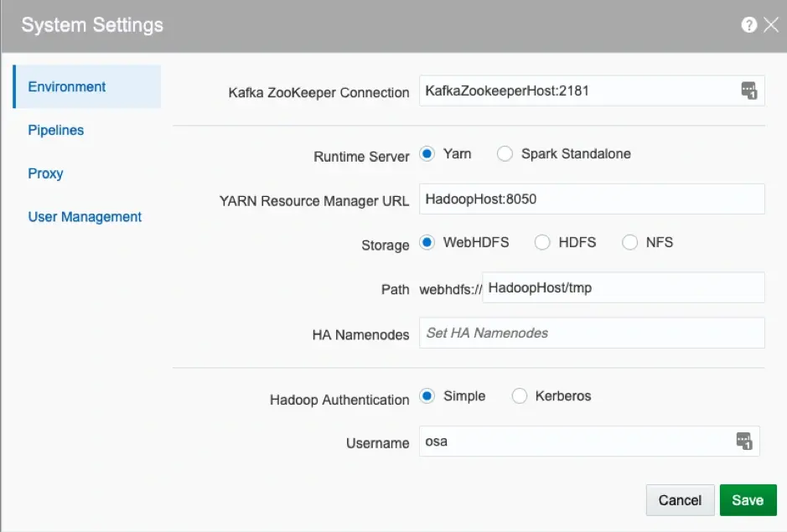This screenshot has width=787, height=532.
Task: Close the System Settings dialog
Action: (771, 24)
